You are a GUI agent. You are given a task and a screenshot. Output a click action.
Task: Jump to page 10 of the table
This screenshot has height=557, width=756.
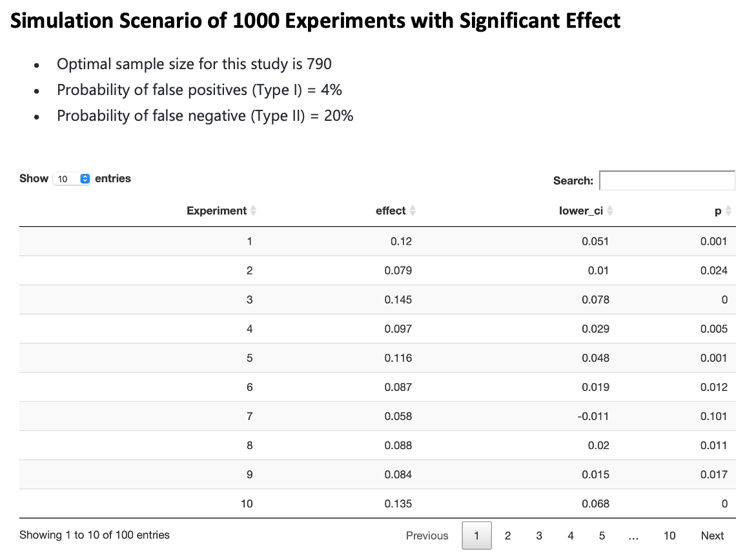669,536
